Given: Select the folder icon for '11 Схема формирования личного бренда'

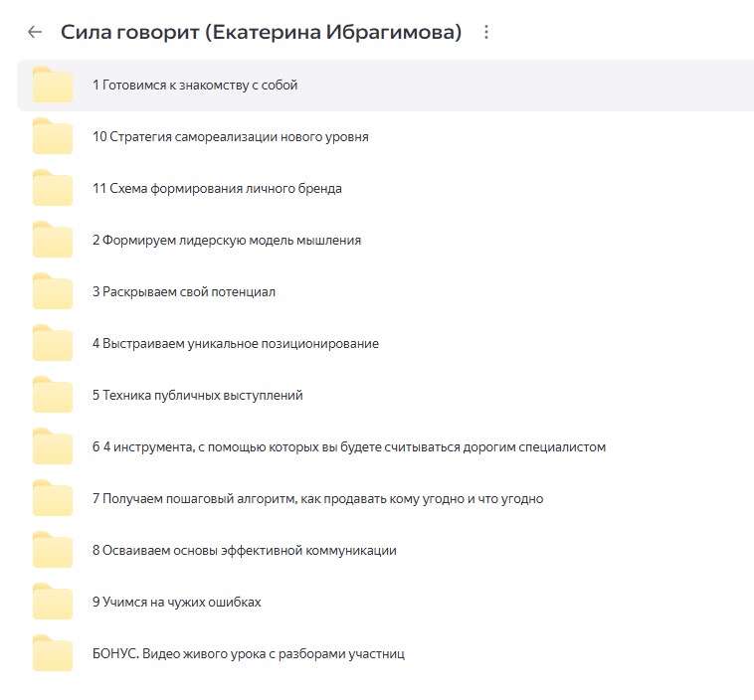Looking at the screenshot, I should 53,188.
